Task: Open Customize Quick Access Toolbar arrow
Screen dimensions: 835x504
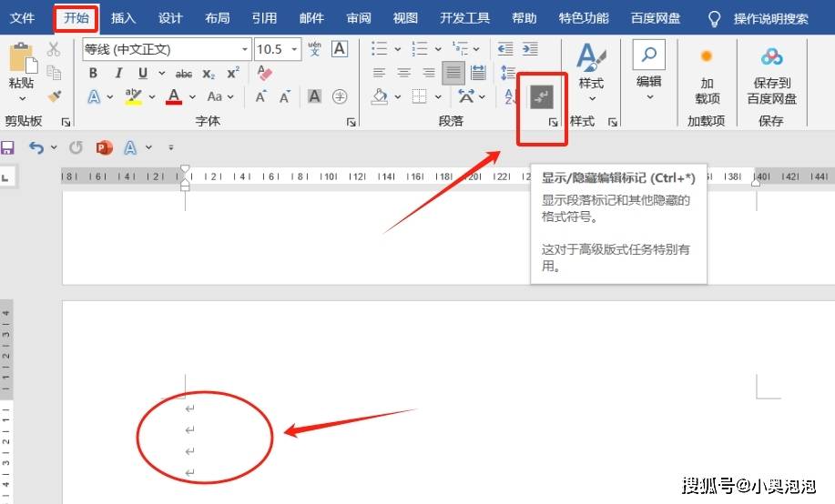Action: 171,147
